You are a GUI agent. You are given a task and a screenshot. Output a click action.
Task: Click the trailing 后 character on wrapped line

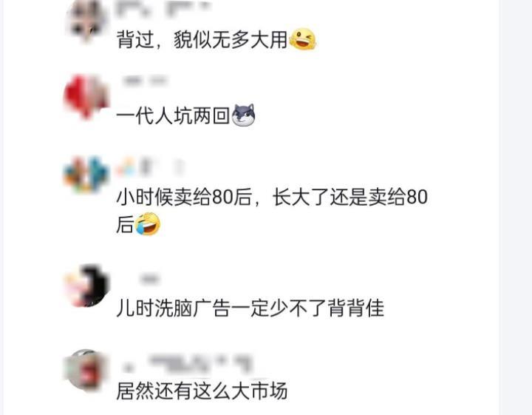tap(125, 224)
